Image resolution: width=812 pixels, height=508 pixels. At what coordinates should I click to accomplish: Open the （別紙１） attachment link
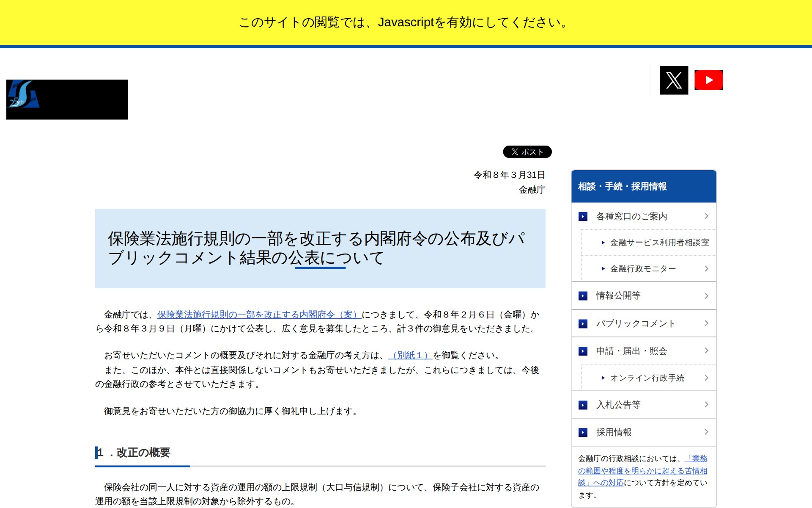pos(410,356)
